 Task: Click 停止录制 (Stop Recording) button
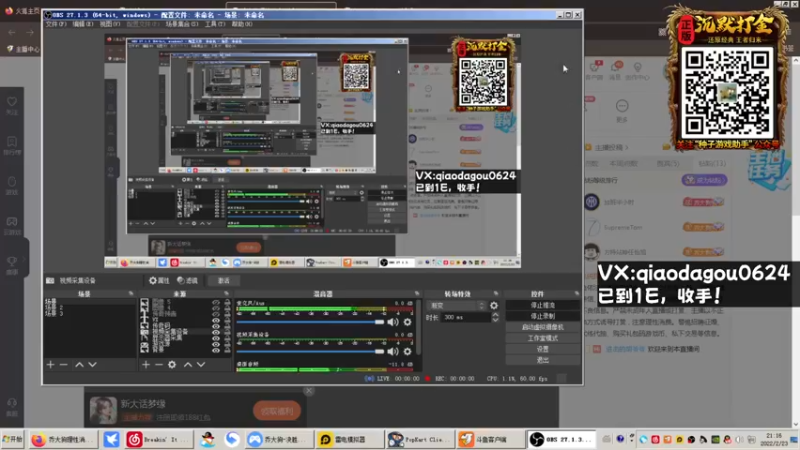coord(542,316)
